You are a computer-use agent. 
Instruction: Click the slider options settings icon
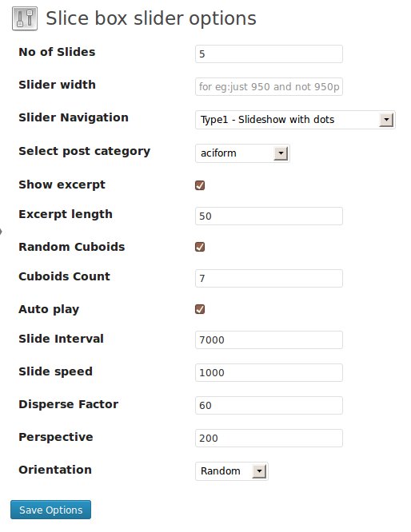(25, 18)
